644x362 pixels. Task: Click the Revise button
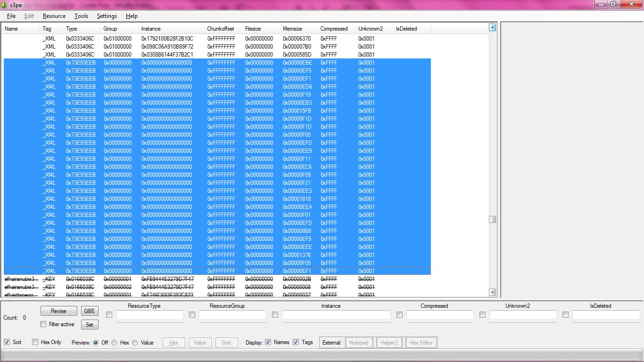click(x=58, y=311)
